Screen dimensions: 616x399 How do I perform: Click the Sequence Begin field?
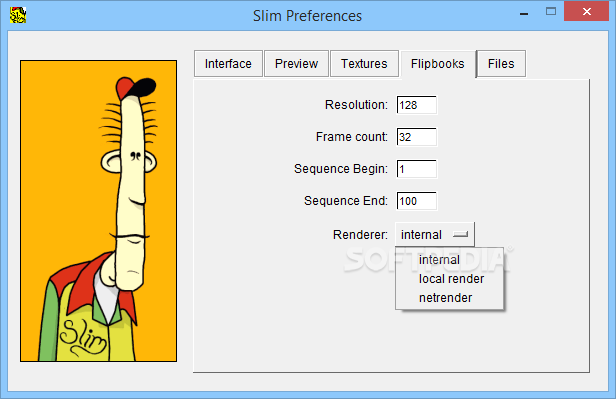(416, 169)
